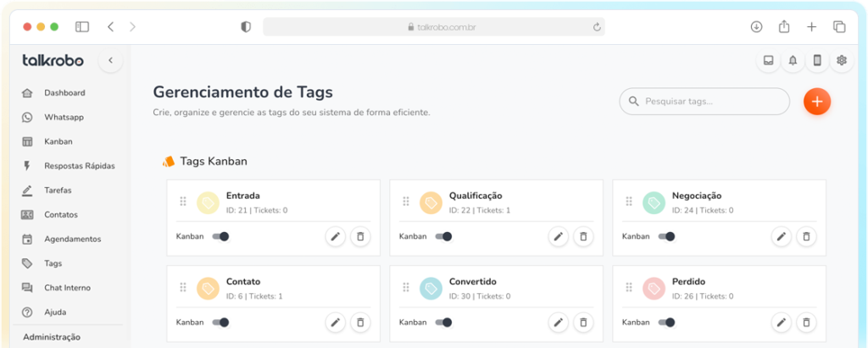The width and height of the screenshot is (868, 348).
Task: Edit the Entrada tag with pencil icon
Action: pyautogui.click(x=336, y=237)
